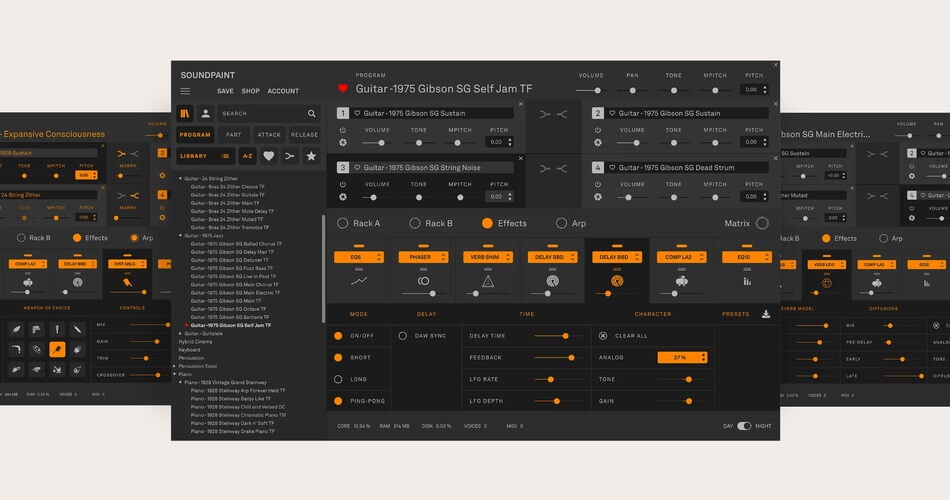Click the SEARCH input field
This screenshot has width=950, height=500.
268,113
